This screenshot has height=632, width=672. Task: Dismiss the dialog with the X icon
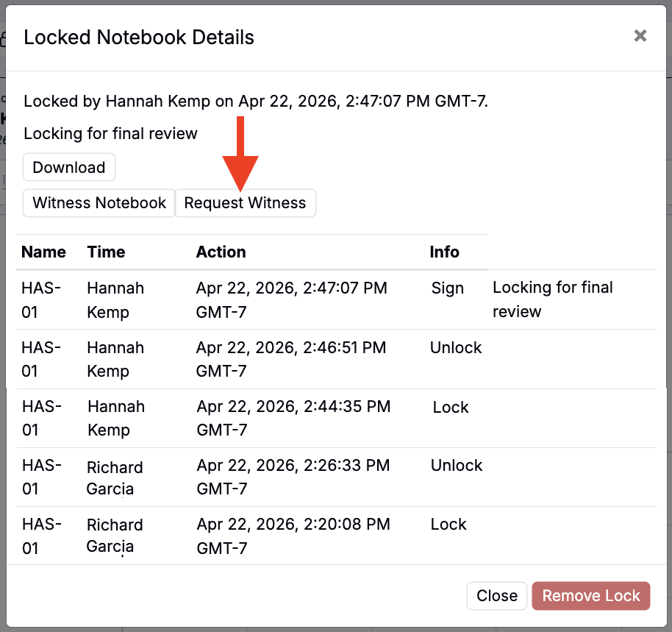pyautogui.click(x=640, y=36)
